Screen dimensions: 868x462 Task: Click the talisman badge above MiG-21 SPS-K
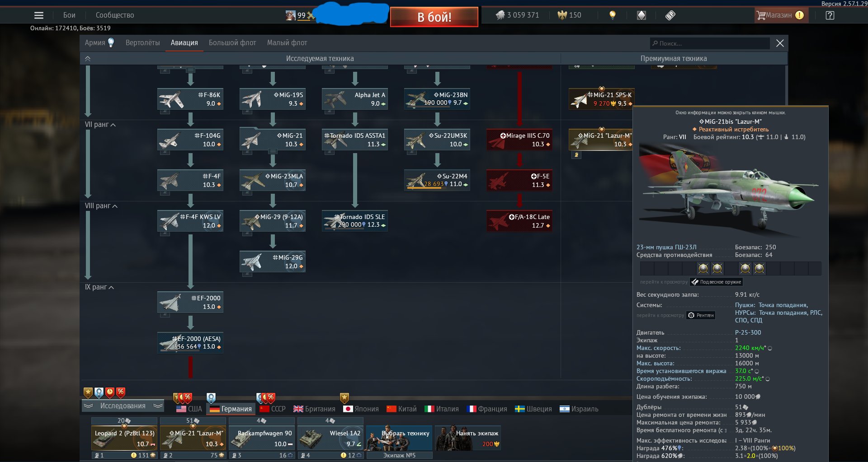602,89
